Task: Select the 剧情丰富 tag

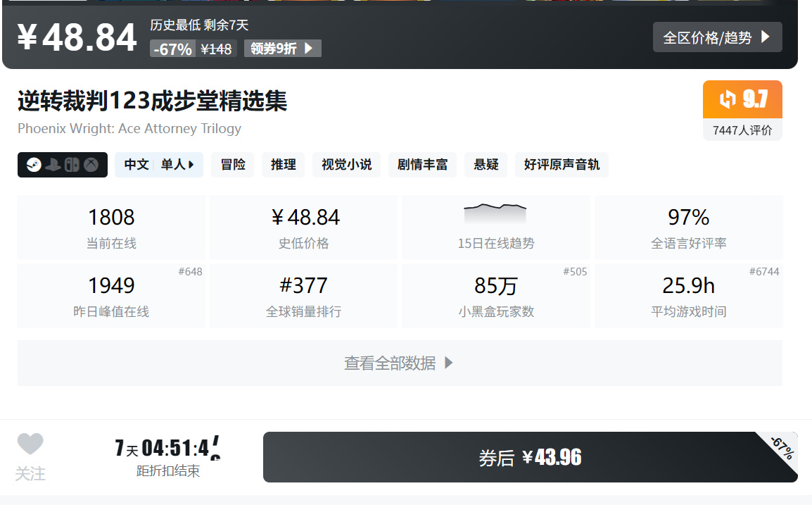Action: point(423,165)
